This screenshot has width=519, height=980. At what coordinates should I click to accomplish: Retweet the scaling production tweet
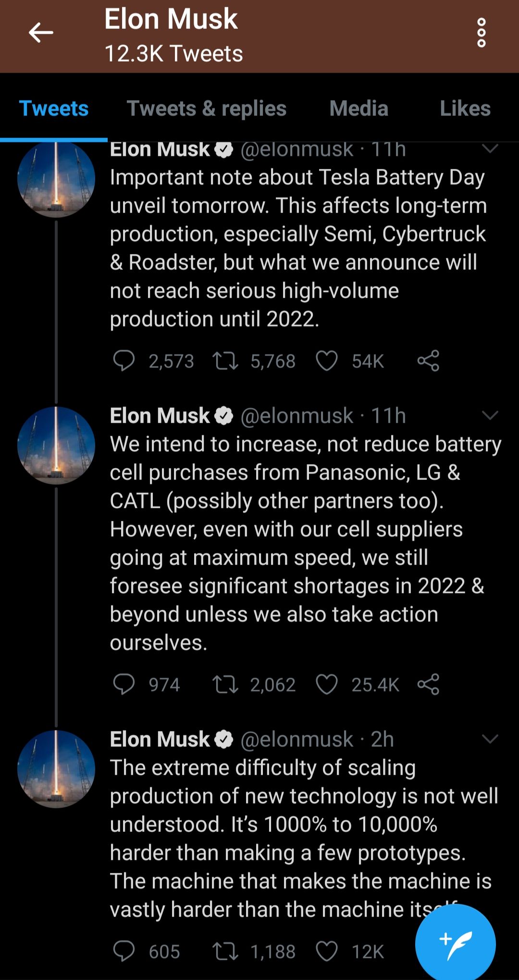pyautogui.click(x=225, y=951)
